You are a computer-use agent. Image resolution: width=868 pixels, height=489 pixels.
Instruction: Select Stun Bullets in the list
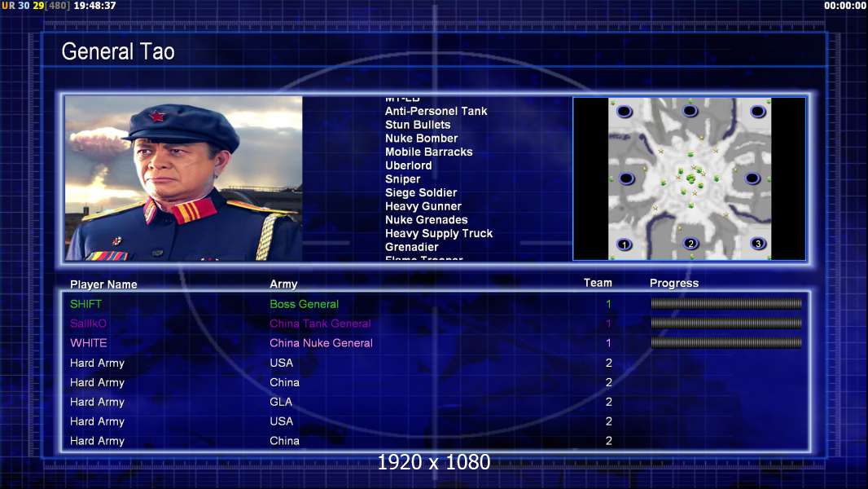coord(418,125)
